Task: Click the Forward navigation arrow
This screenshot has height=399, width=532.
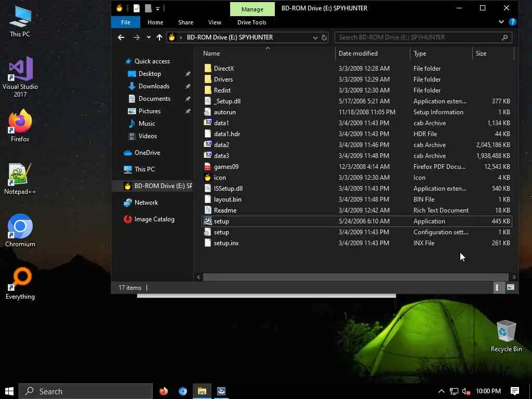Action: [x=137, y=37]
